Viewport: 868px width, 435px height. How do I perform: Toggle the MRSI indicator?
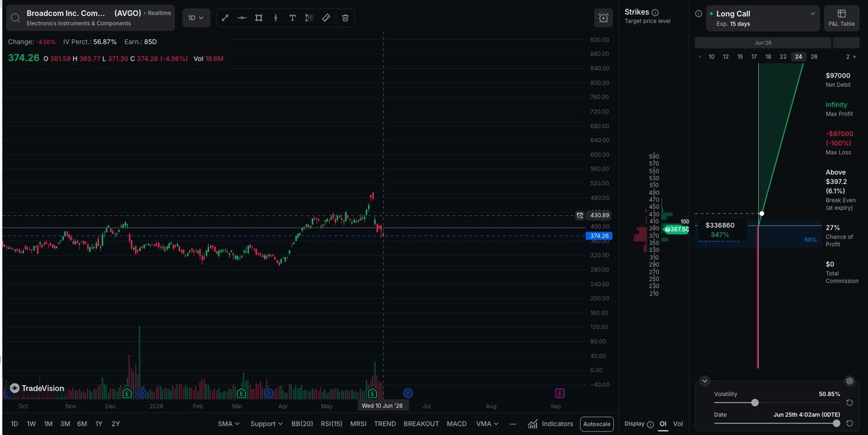click(358, 424)
